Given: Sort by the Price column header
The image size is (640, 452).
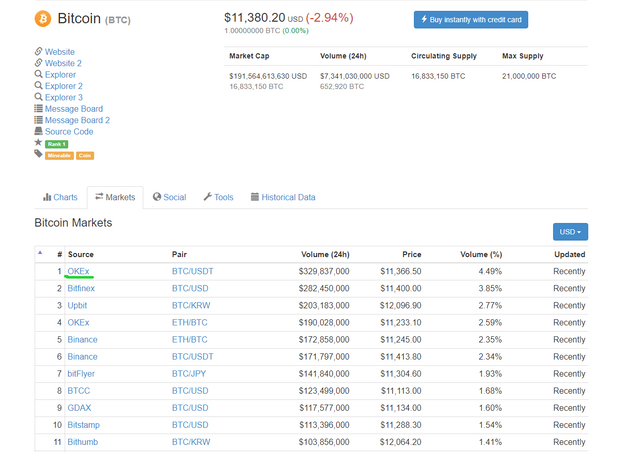Looking at the screenshot, I should (x=412, y=254).
